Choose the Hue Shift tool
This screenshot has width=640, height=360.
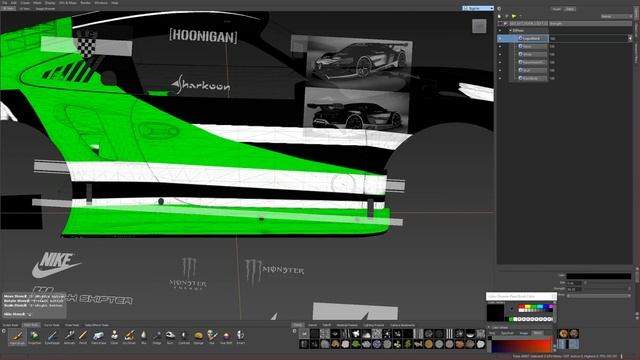click(x=226, y=336)
